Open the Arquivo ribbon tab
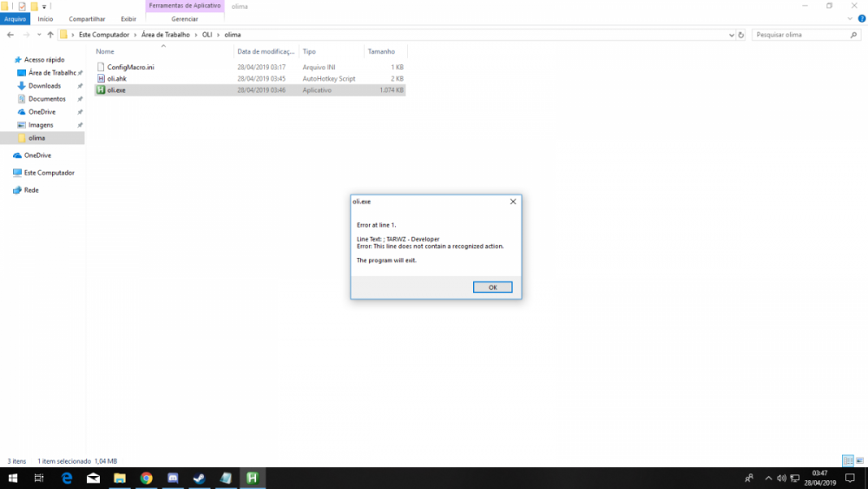868x489 pixels. coord(15,19)
